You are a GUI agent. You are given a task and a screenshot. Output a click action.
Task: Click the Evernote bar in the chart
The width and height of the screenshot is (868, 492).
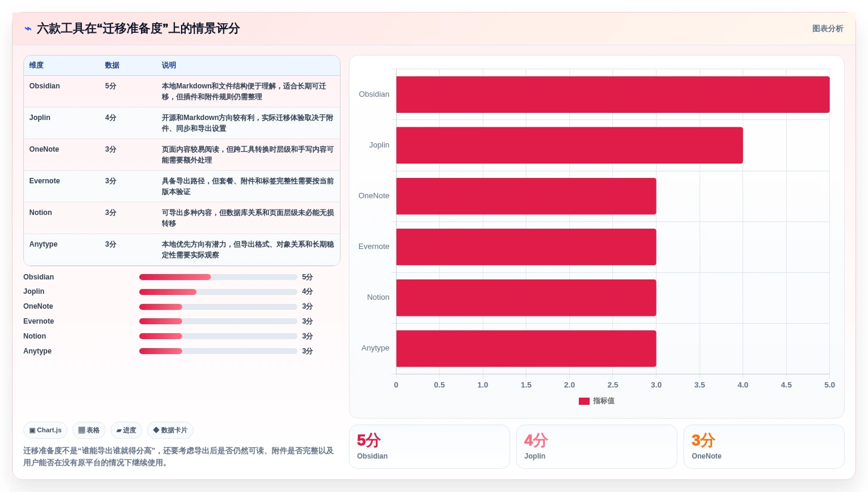pos(526,247)
